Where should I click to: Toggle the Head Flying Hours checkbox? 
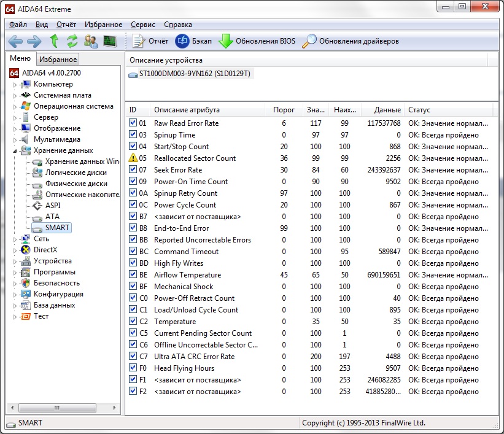coord(133,368)
